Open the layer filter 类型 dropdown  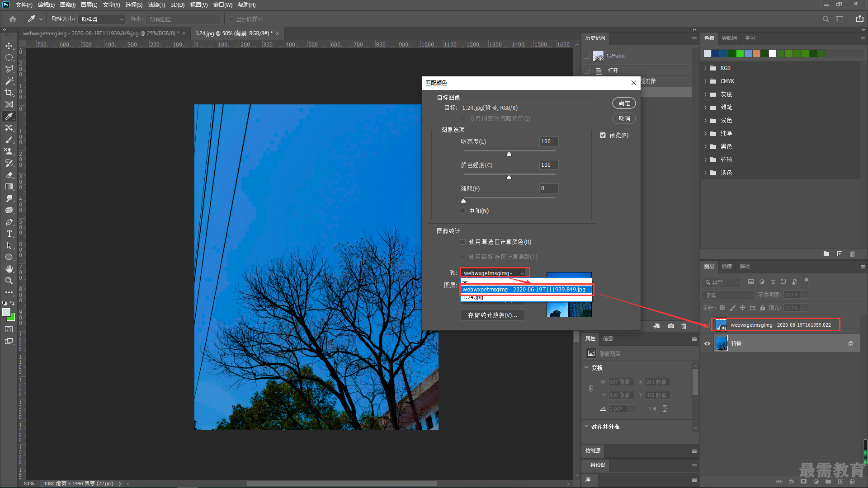(x=722, y=282)
